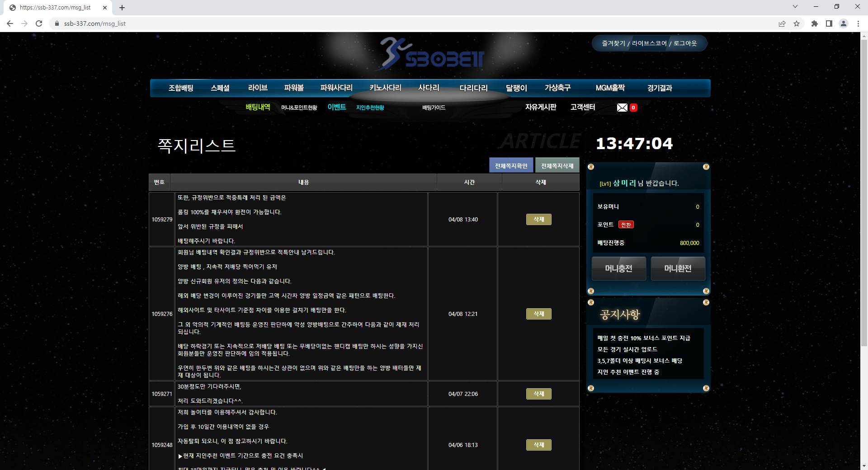Click the 머니충전 button
The image size is (868, 470).
coord(618,268)
